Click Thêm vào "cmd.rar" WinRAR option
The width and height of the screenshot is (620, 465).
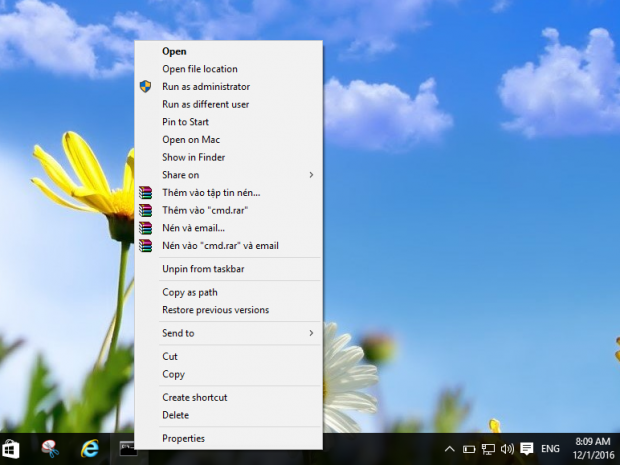click(x=203, y=210)
